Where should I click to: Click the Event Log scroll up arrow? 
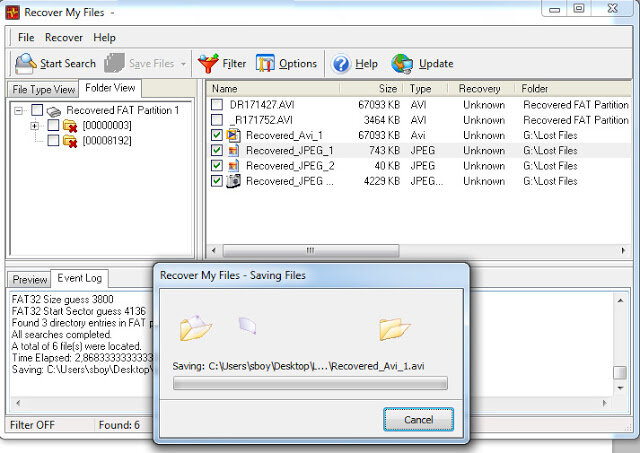[x=620, y=301]
